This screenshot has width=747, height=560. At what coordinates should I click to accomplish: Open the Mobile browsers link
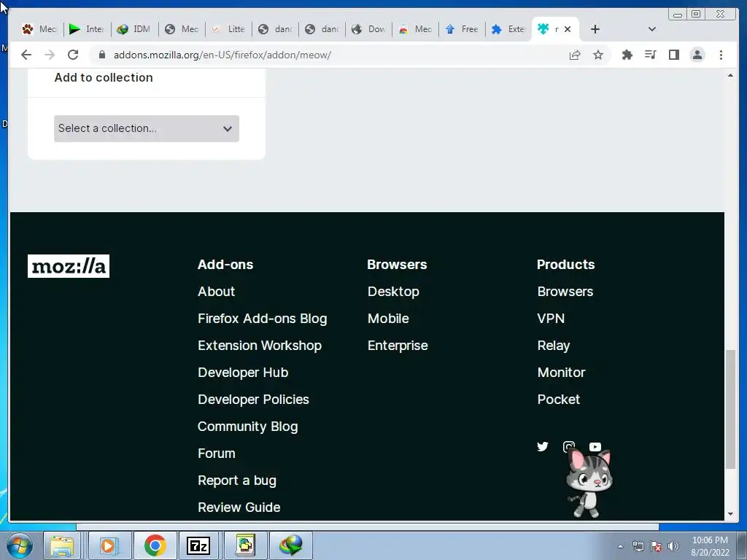[388, 319]
